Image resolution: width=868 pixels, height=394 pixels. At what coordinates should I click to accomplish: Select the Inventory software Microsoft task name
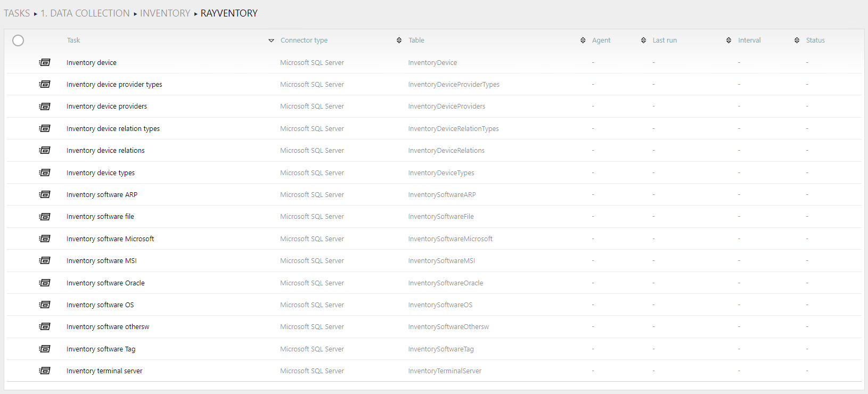click(110, 239)
